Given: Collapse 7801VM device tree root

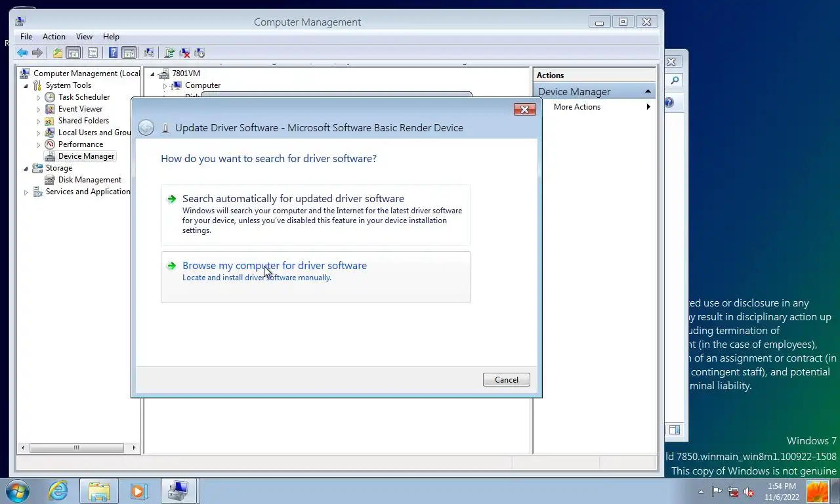Looking at the screenshot, I should 152,73.
